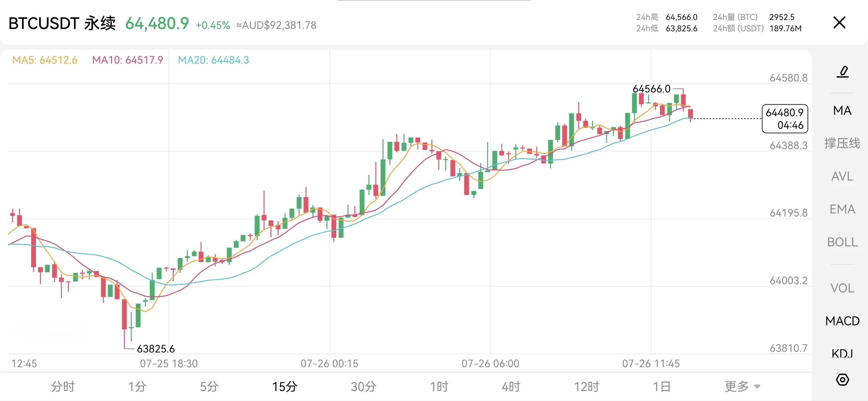Show the VOL sub-chart

tap(842, 288)
